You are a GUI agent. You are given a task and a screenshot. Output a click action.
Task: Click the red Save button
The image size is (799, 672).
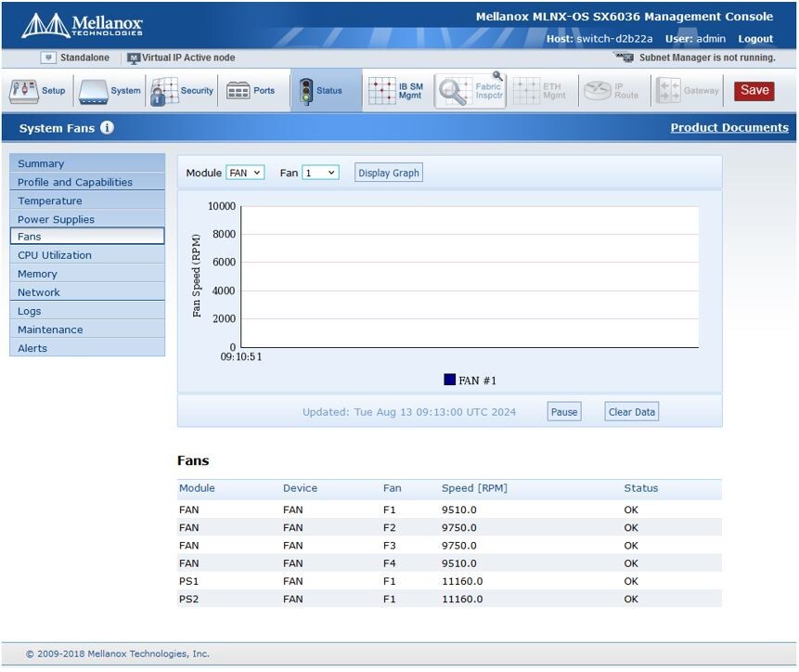[754, 91]
